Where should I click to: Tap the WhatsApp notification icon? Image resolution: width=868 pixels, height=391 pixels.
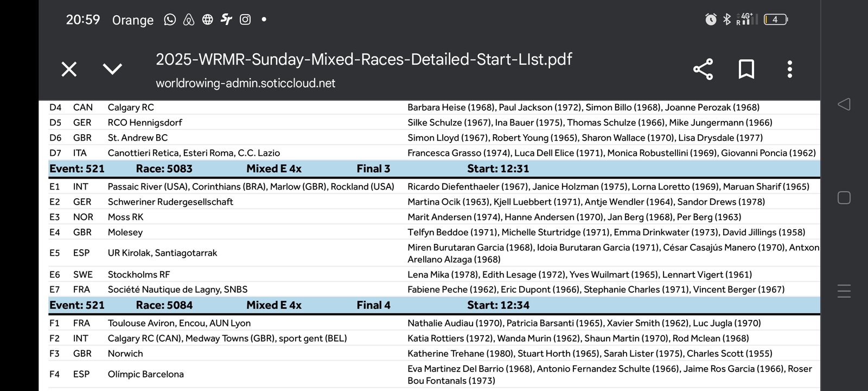point(170,20)
